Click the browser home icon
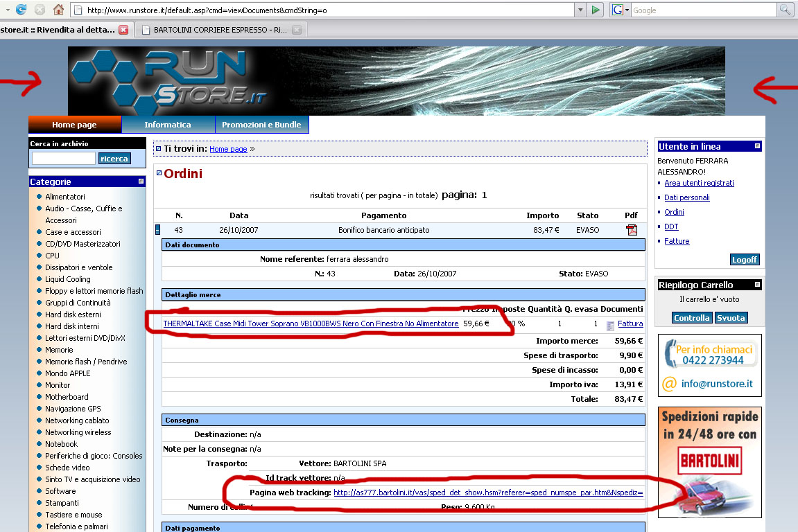798x532 pixels. (x=58, y=9)
